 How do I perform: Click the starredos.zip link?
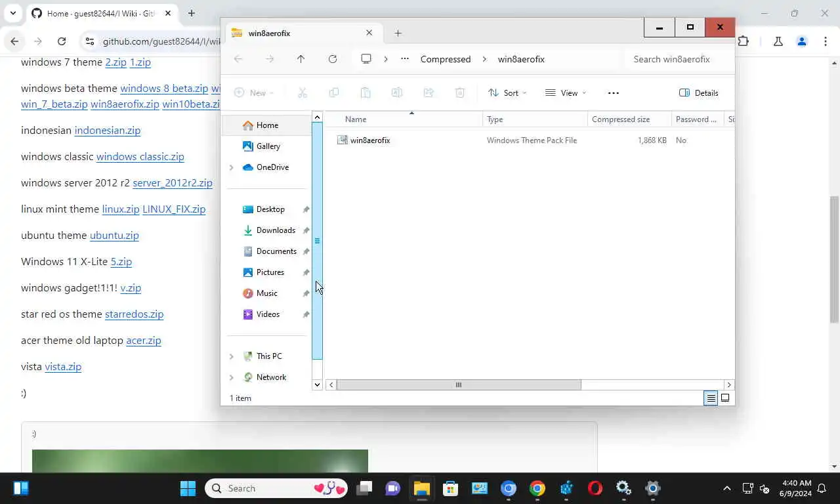134,314
